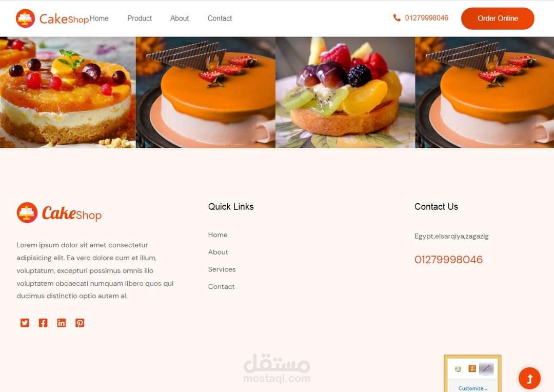Click the CakeShop logo in the footer

click(x=59, y=213)
